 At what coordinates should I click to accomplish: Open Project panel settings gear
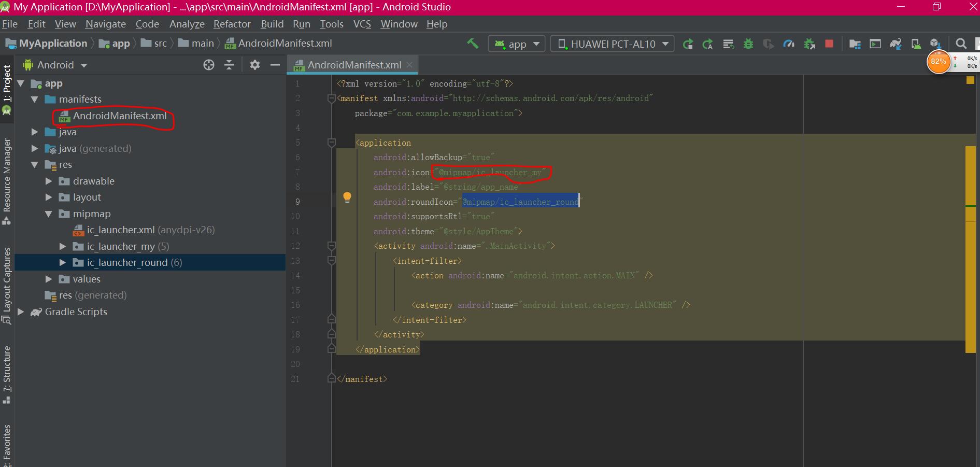254,65
